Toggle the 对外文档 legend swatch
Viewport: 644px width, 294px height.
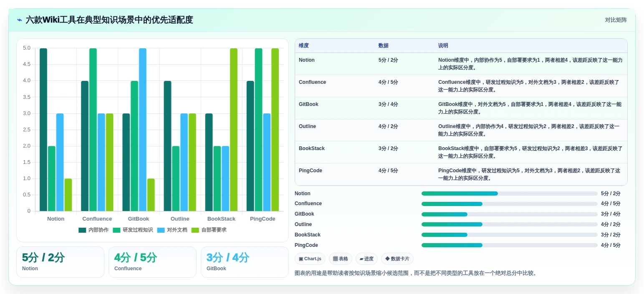(x=161, y=230)
